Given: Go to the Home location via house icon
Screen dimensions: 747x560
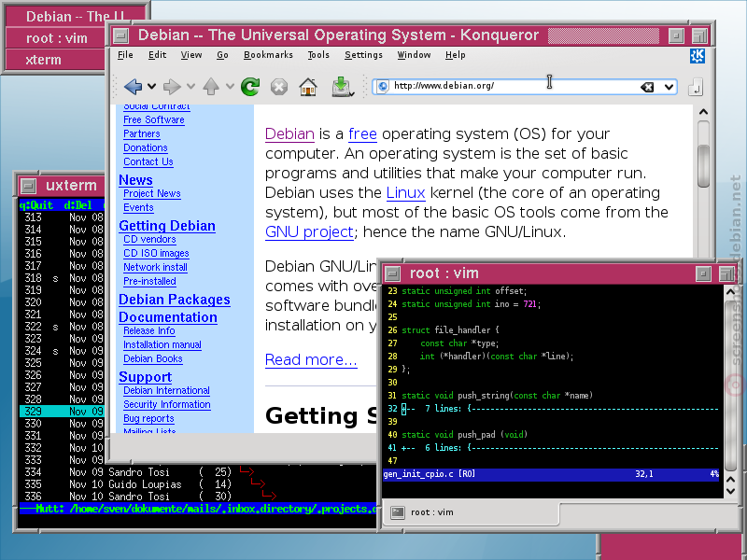Looking at the screenshot, I should pos(308,87).
